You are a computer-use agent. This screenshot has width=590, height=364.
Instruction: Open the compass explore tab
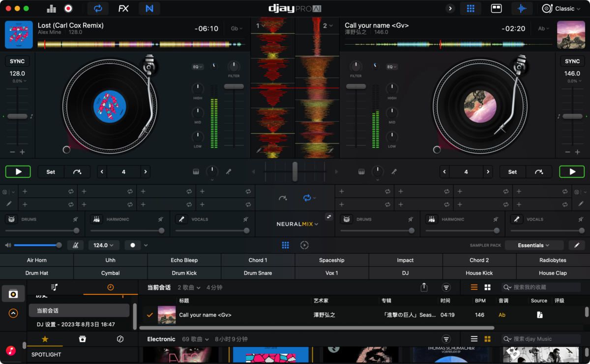120,339
